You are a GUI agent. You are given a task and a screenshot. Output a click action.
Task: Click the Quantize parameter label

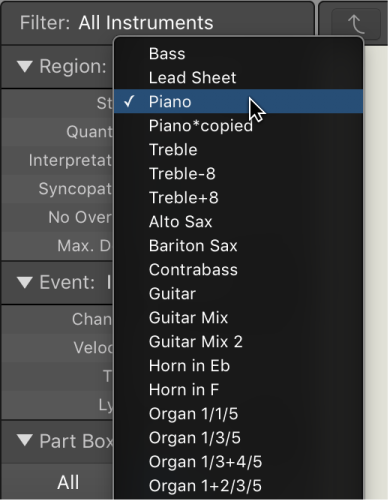pos(89,132)
